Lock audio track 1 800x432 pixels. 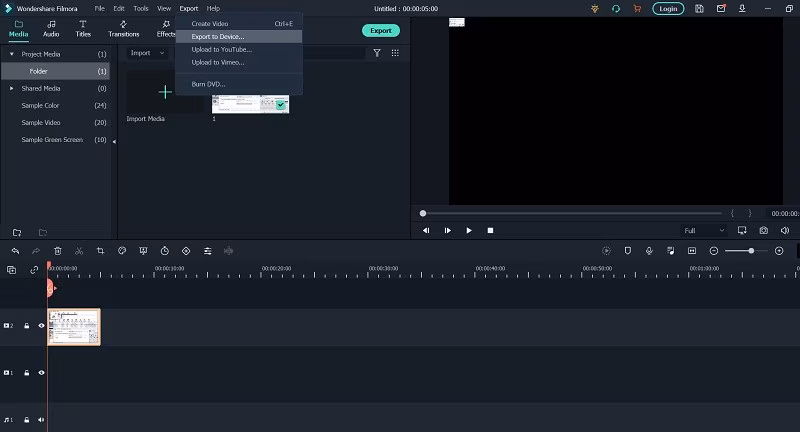click(x=27, y=420)
